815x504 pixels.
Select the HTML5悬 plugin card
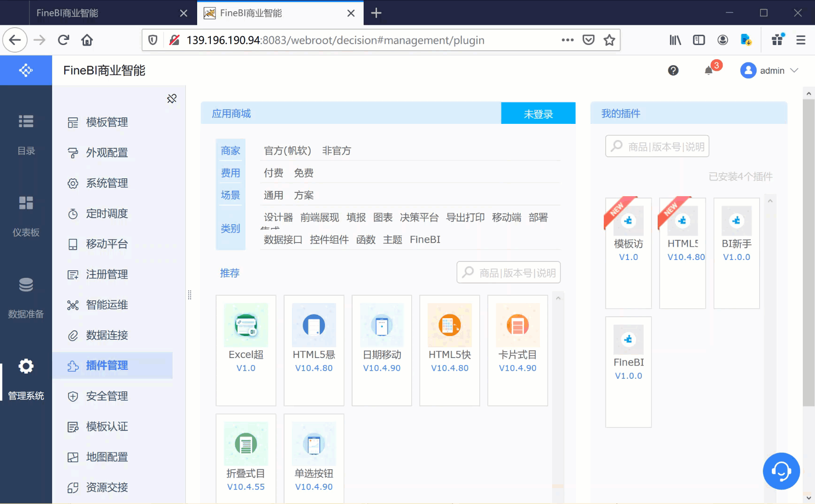(x=314, y=350)
